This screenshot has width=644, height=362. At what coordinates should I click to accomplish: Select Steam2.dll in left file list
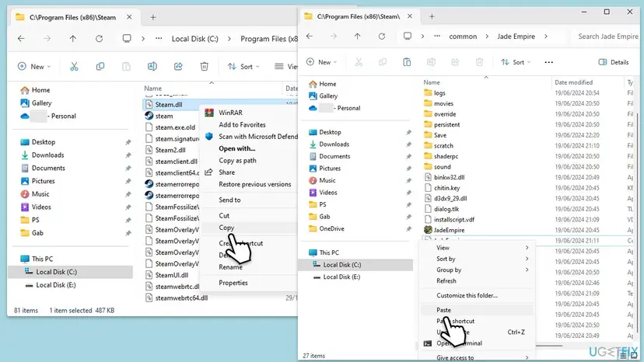(170, 150)
